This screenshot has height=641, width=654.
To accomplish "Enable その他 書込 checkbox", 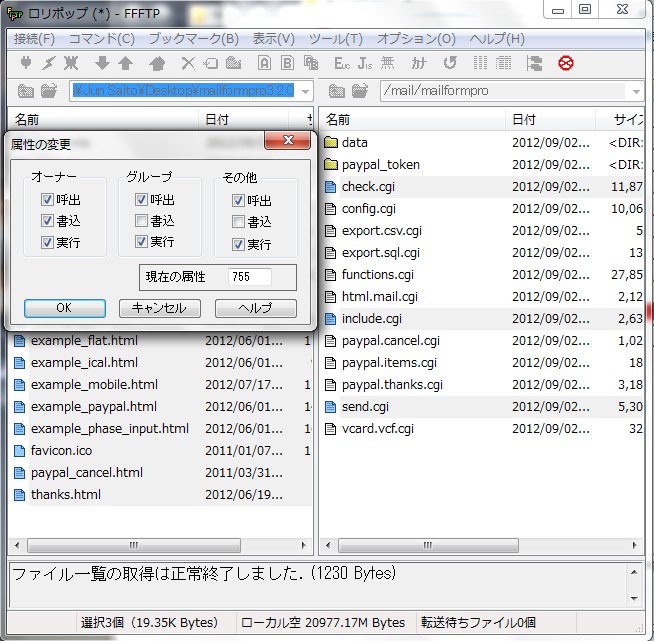I will point(238,222).
